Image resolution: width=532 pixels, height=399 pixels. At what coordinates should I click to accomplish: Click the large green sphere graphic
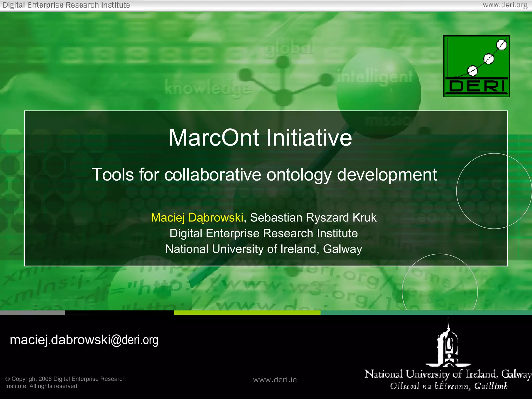point(379,91)
